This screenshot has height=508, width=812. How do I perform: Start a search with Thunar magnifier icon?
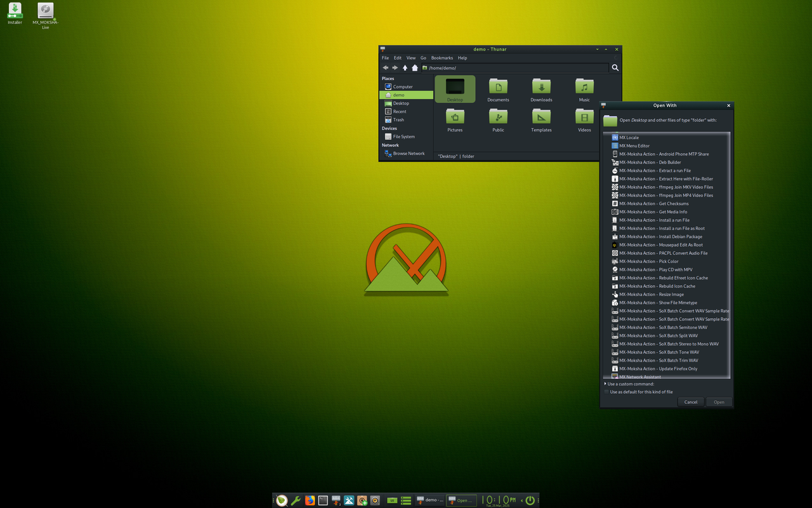(x=615, y=68)
